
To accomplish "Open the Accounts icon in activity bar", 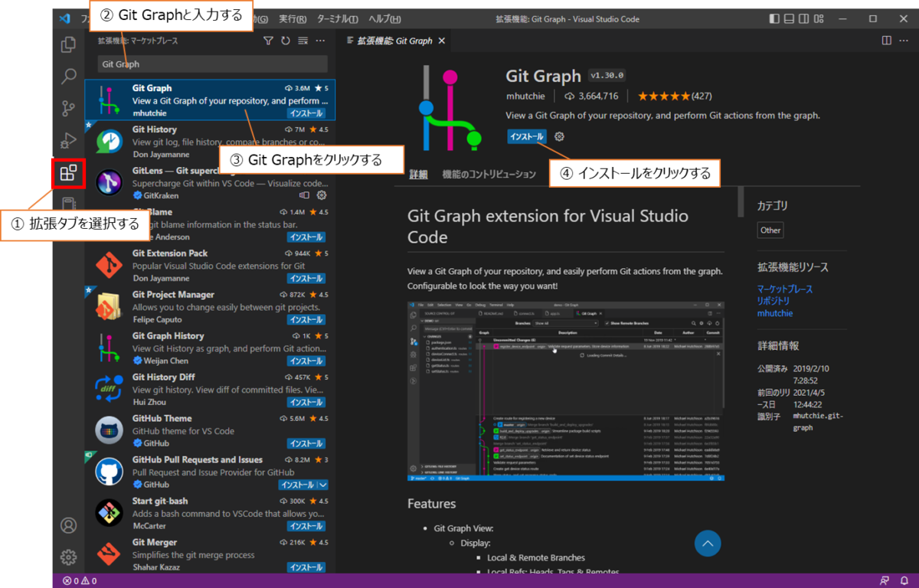I will click(x=69, y=525).
